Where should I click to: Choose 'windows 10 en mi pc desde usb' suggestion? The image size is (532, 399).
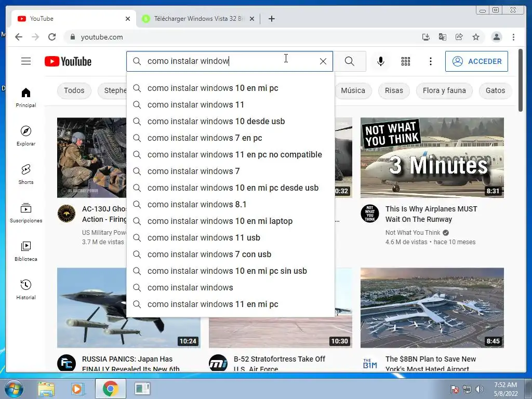pos(230,188)
